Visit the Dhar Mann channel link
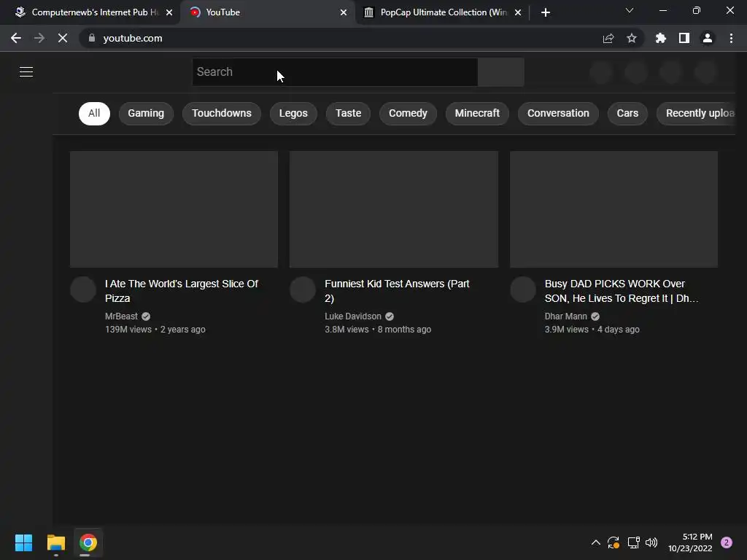This screenshot has width=747, height=560. (566, 316)
